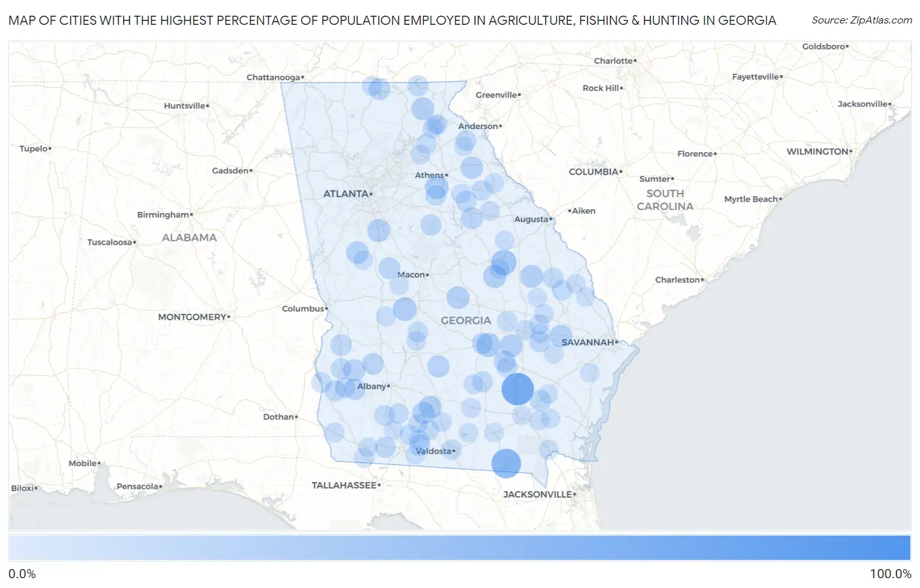Click the Gadsden label
The height and width of the screenshot is (588, 920).
tap(230, 171)
